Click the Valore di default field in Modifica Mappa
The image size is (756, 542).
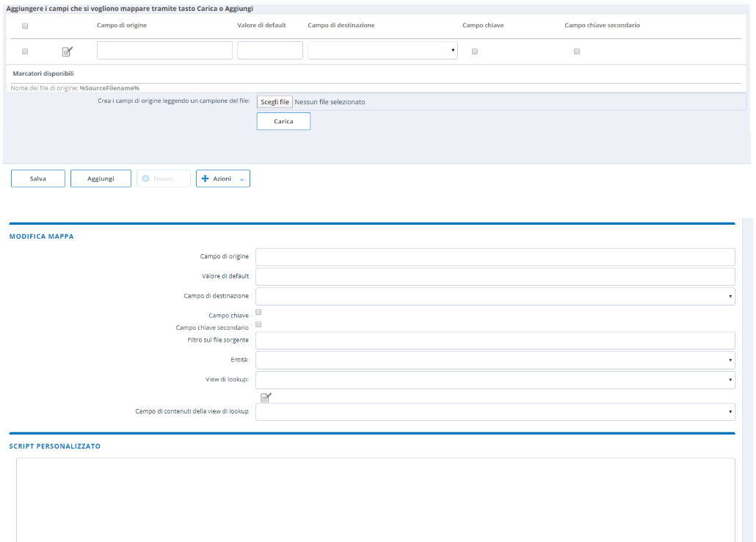pyautogui.click(x=495, y=277)
